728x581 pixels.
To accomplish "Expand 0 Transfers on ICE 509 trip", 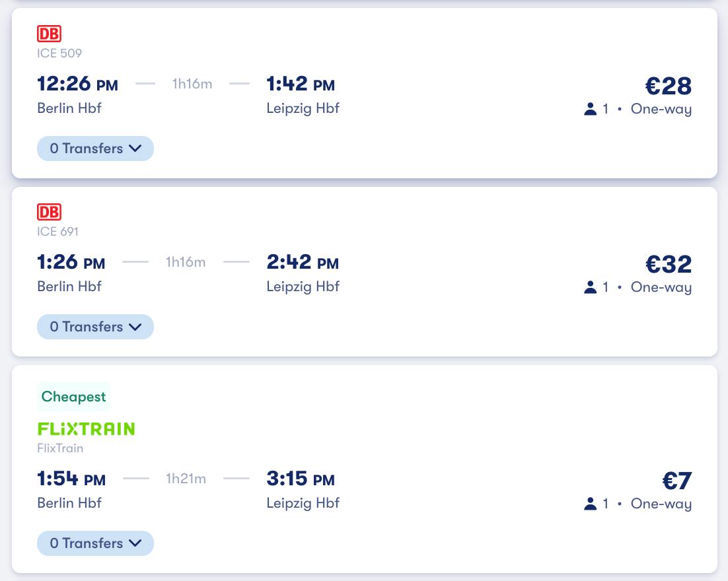I will point(95,149).
